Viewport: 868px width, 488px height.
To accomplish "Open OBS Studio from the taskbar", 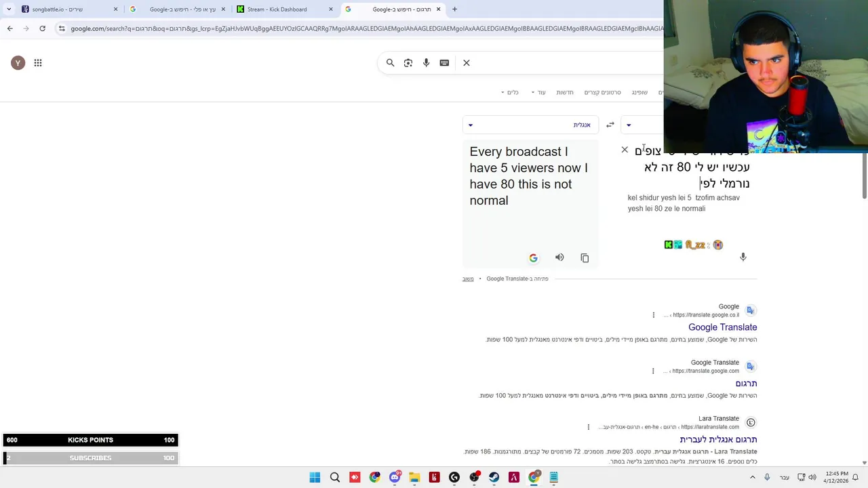I will pyautogui.click(x=474, y=477).
